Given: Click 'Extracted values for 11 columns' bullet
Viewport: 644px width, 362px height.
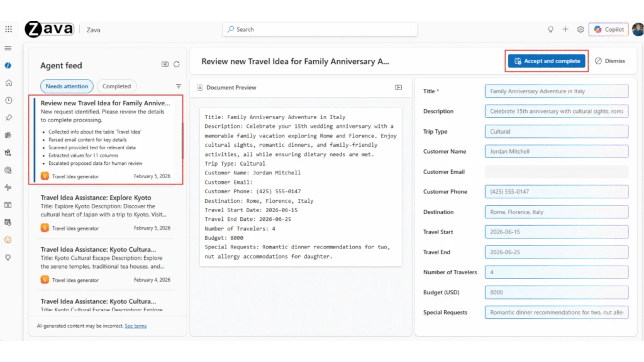Looking at the screenshot, I should pos(83,155).
